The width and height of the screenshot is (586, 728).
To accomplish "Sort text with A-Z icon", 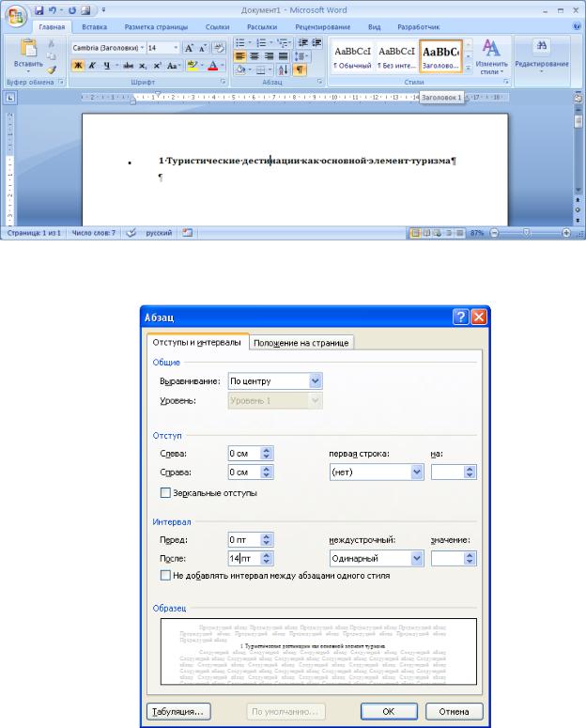I will point(283,70).
